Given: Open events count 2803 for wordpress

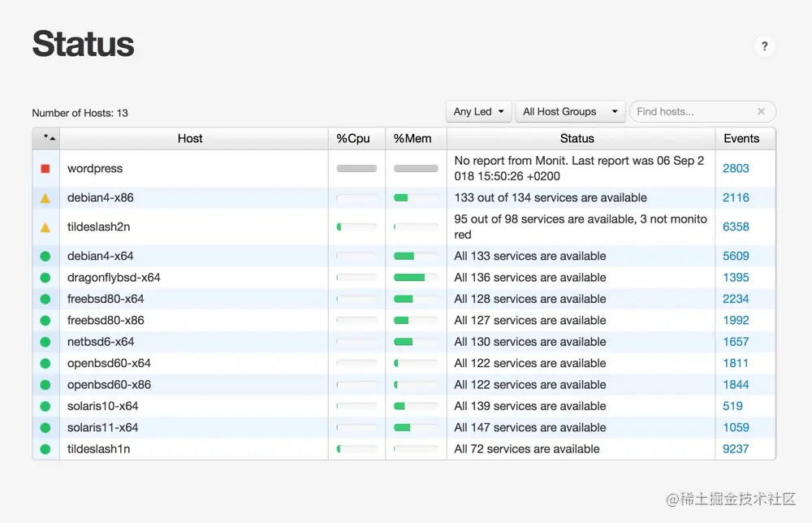Looking at the screenshot, I should pyautogui.click(x=736, y=168).
